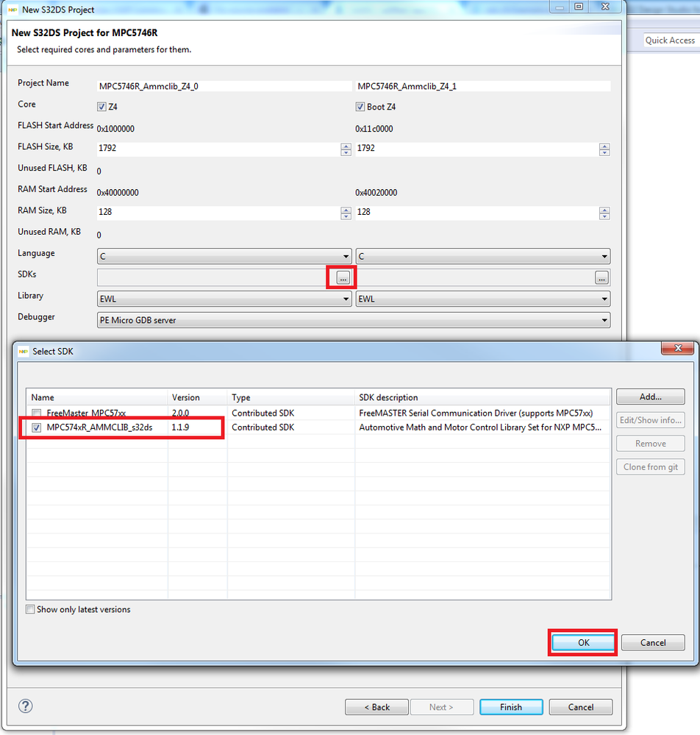The height and width of the screenshot is (735, 700).
Task: Minimize the New S32DS Project window
Action: (560, 7)
